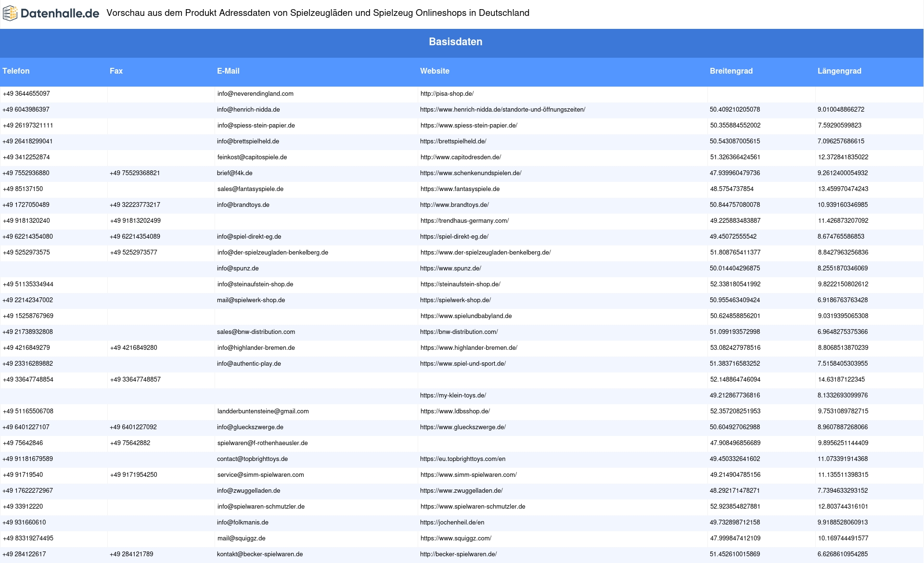The width and height of the screenshot is (924, 563).
Task: Select email info@spunz.de
Action: click(x=238, y=269)
